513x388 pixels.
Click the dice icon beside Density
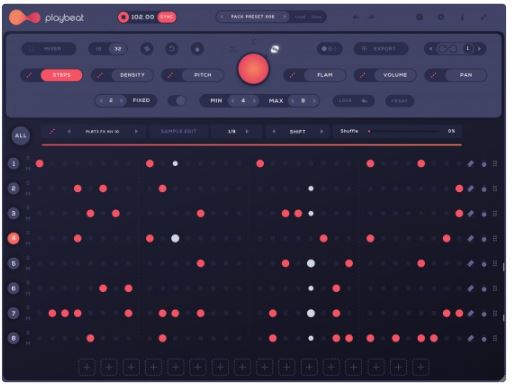pos(99,75)
